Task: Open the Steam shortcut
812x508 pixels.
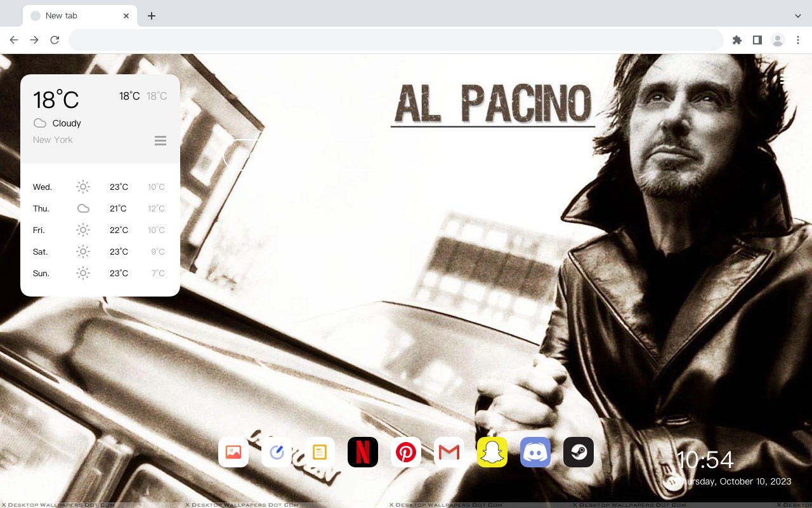Action: pos(579,452)
